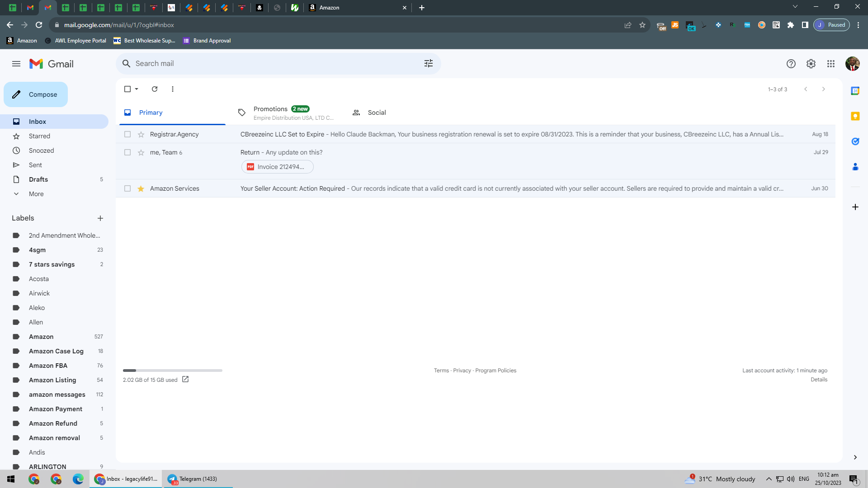Open the More options three-dot menu

173,89
